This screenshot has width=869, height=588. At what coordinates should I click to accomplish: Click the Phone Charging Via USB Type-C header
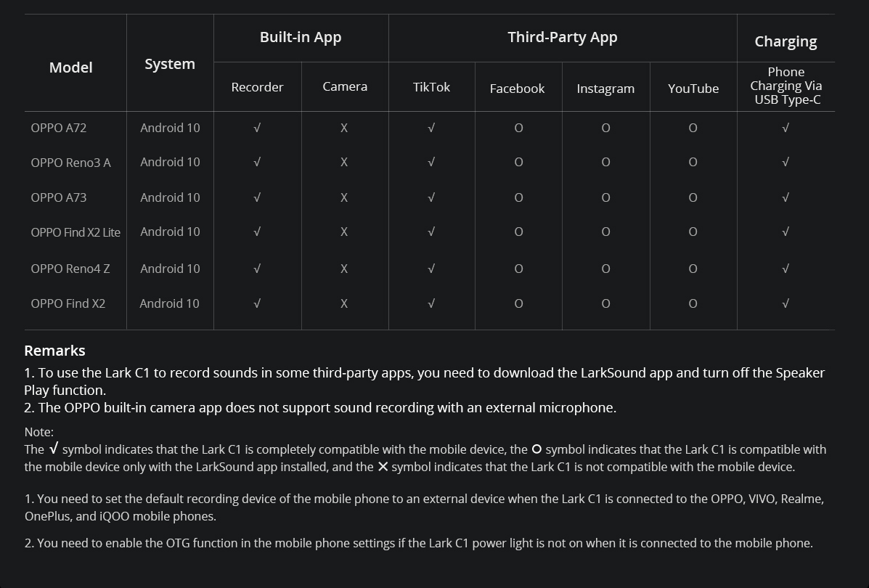[786, 86]
